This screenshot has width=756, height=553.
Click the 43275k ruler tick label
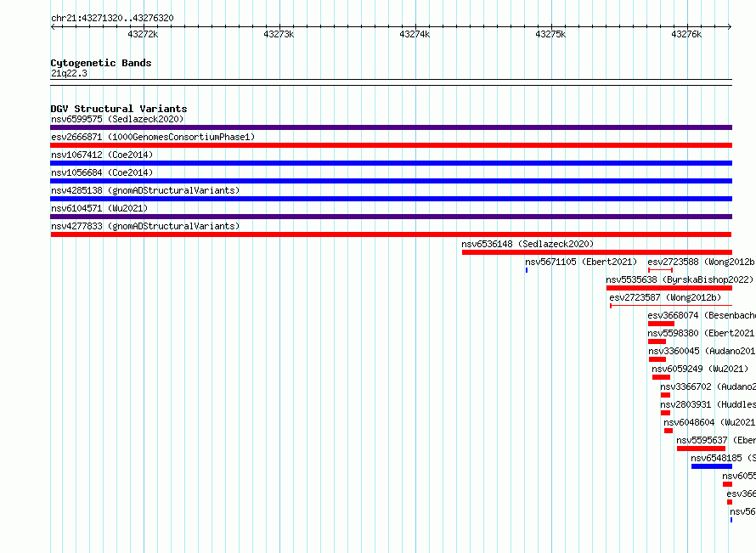coord(550,34)
